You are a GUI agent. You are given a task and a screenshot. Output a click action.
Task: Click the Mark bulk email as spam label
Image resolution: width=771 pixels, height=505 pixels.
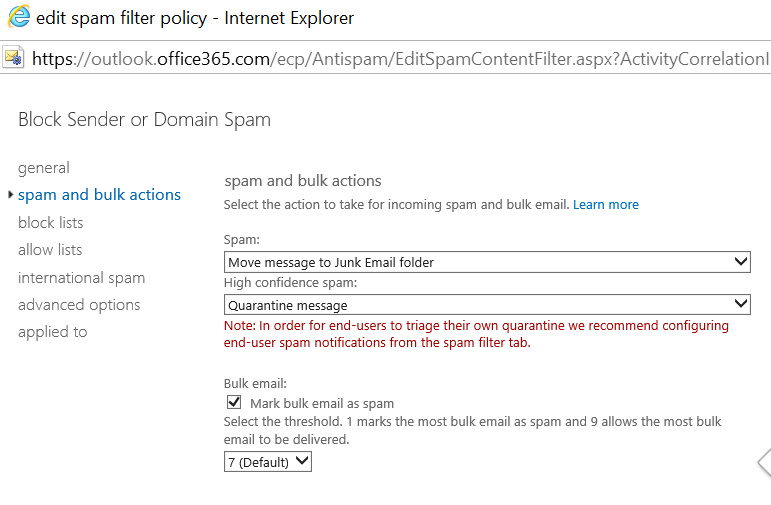(x=322, y=404)
